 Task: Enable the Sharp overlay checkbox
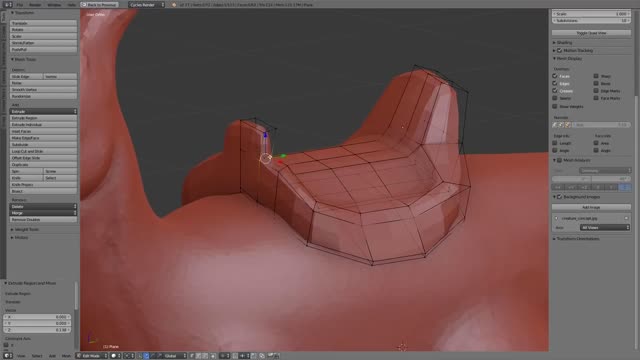596,76
